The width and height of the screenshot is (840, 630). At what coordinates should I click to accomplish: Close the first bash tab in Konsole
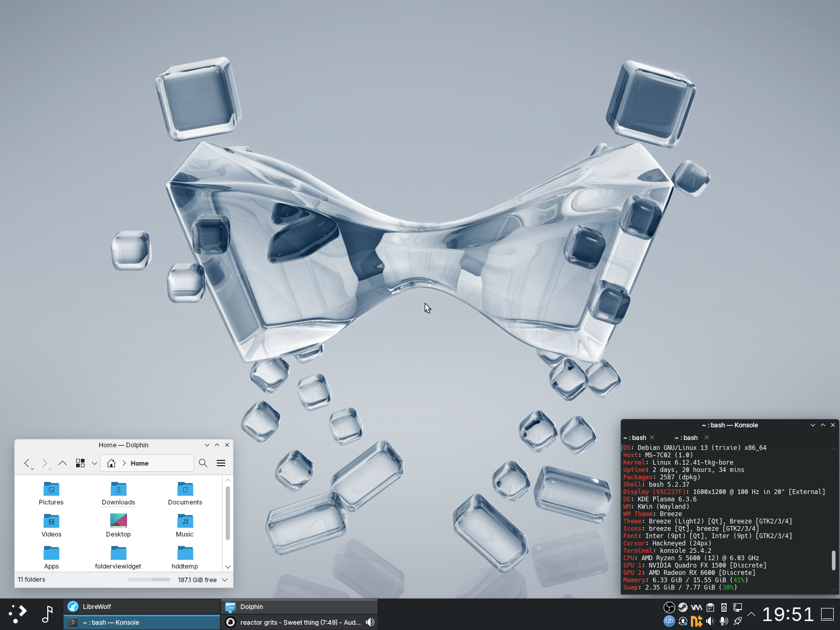click(x=652, y=437)
